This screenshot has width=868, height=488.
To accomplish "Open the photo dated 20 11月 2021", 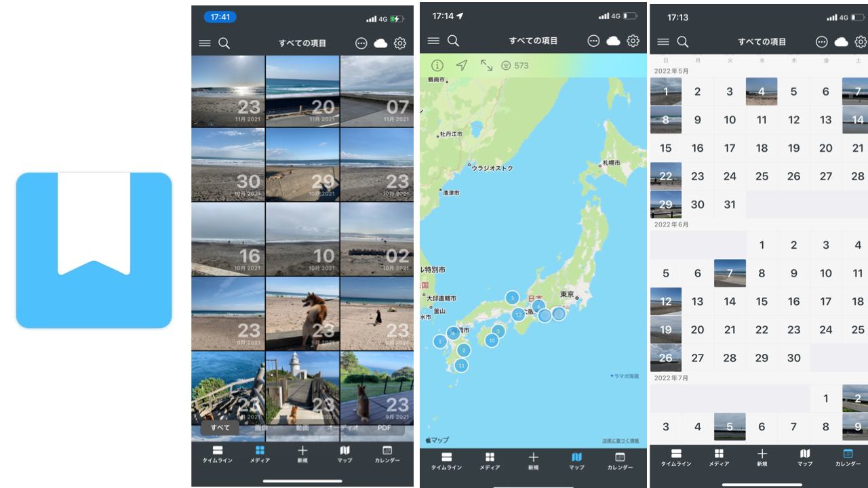I will click(x=302, y=91).
